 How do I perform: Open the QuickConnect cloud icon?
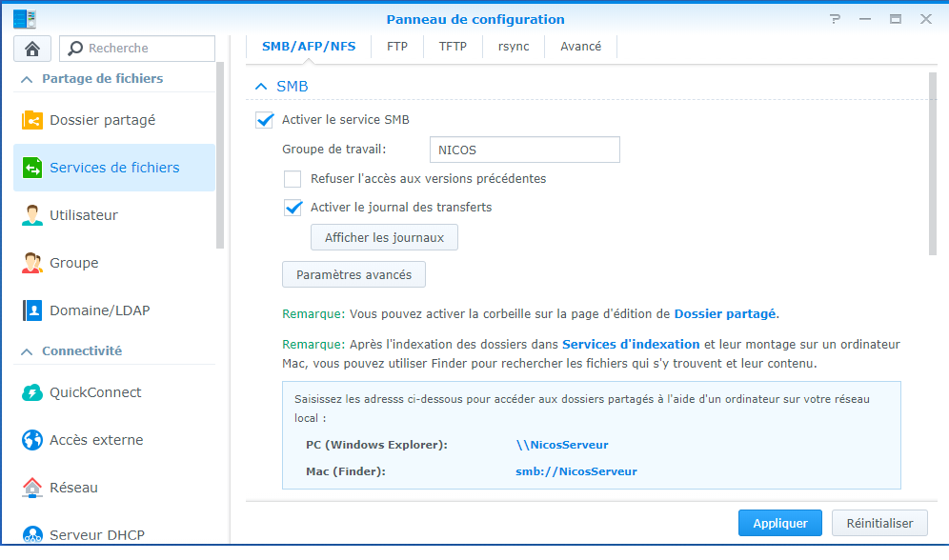pyautogui.click(x=32, y=392)
